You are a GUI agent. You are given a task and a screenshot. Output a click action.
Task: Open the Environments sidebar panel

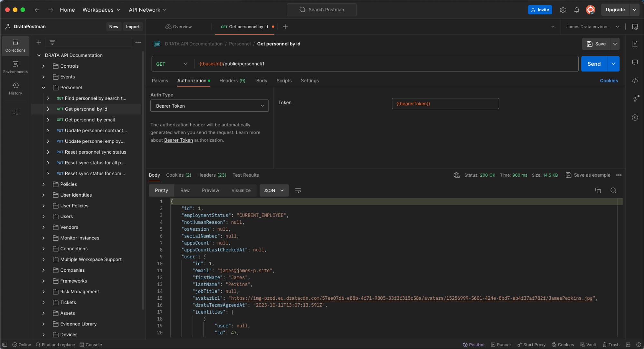15,67
